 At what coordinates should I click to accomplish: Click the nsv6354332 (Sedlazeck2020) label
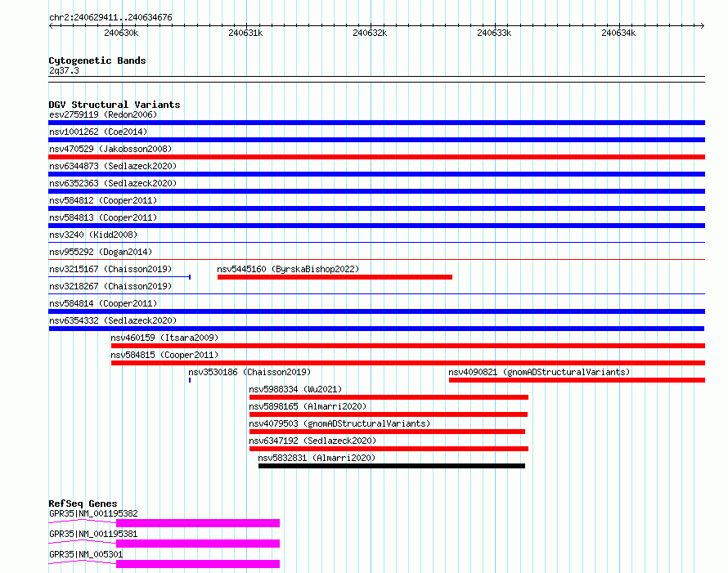(113, 320)
